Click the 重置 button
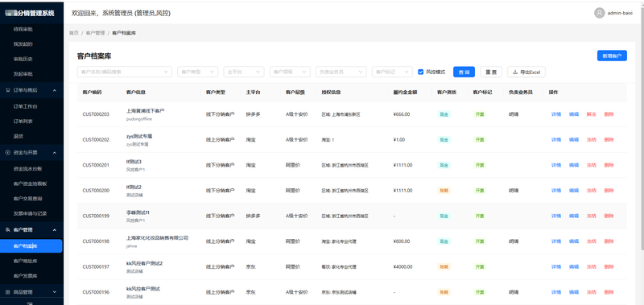The width and height of the screenshot is (644, 305). [x=491, y=72]
